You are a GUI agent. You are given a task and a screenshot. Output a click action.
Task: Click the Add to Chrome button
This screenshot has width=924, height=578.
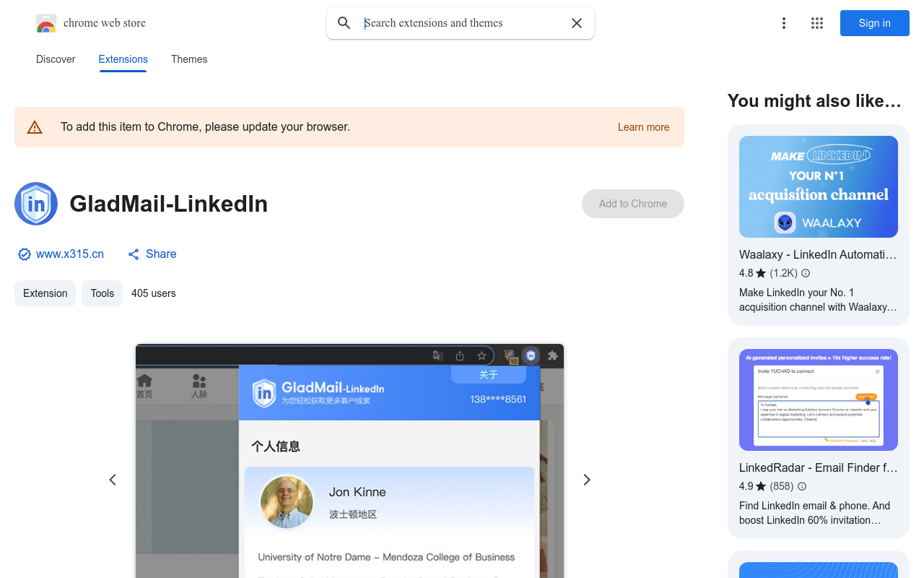633,204
